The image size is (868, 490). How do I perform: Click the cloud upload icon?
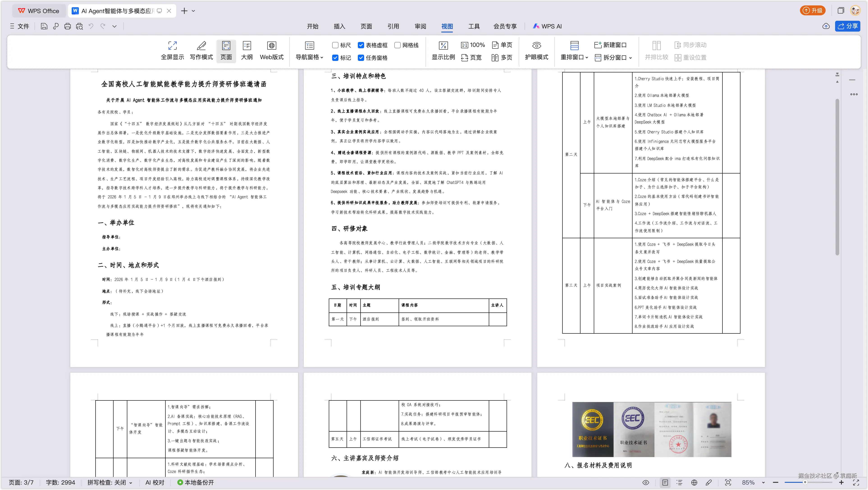pos(826,26)
